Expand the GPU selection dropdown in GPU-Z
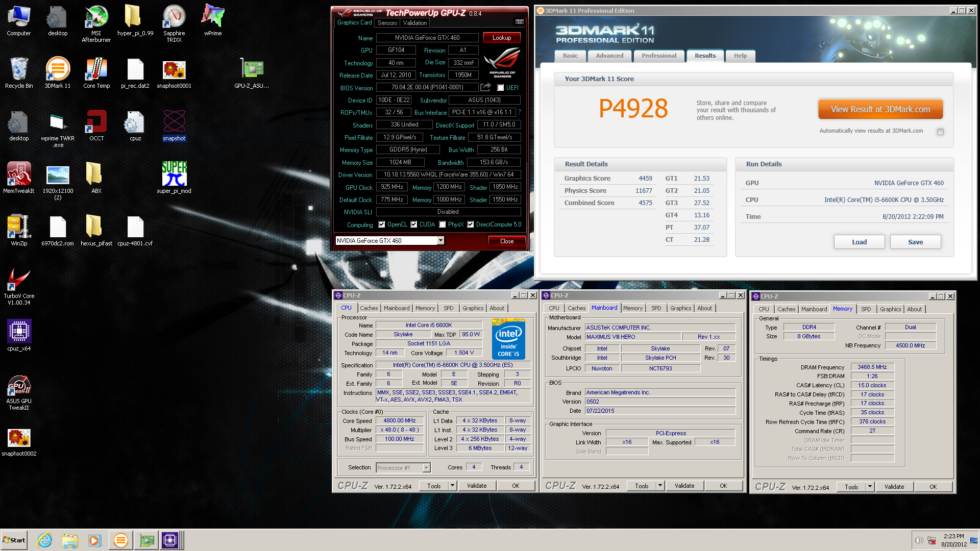The image size is (980, 551). pyautogui.click(x=440, y=241)
